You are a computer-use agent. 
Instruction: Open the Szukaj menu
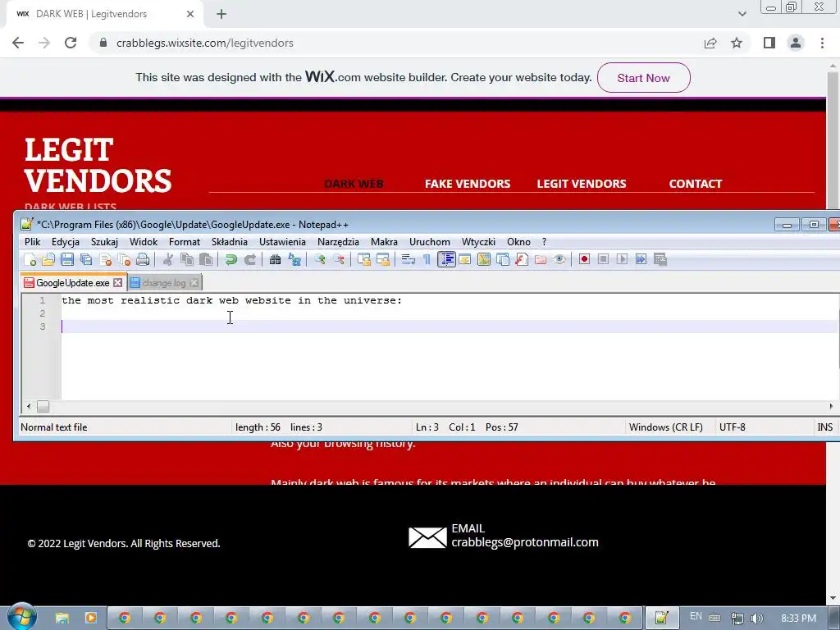104,242
